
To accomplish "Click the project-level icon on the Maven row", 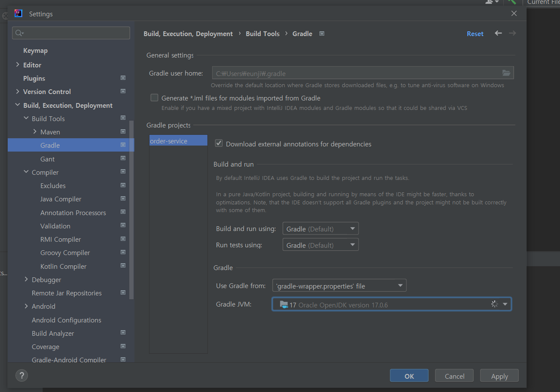I will [123, 132].
